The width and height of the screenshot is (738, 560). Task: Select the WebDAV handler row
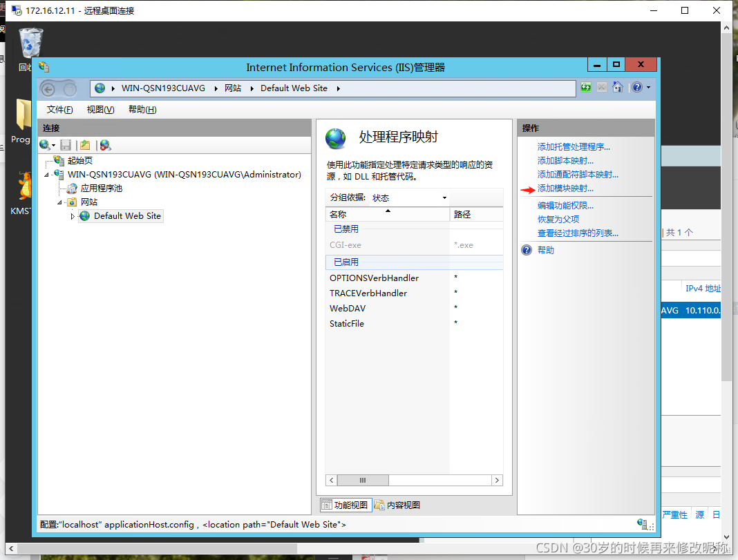tap(414, 309)
